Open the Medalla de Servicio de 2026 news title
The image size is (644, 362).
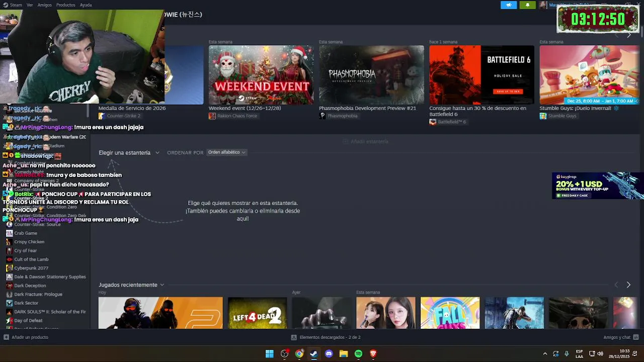(132, 108)
